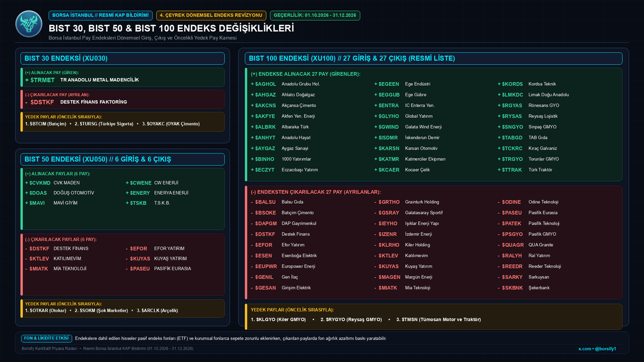The height and width of the screenshot is (362, 644).
Task: Click the BIST 30 ENDEKSİ (XU030) header
Action: pos(122,58)
